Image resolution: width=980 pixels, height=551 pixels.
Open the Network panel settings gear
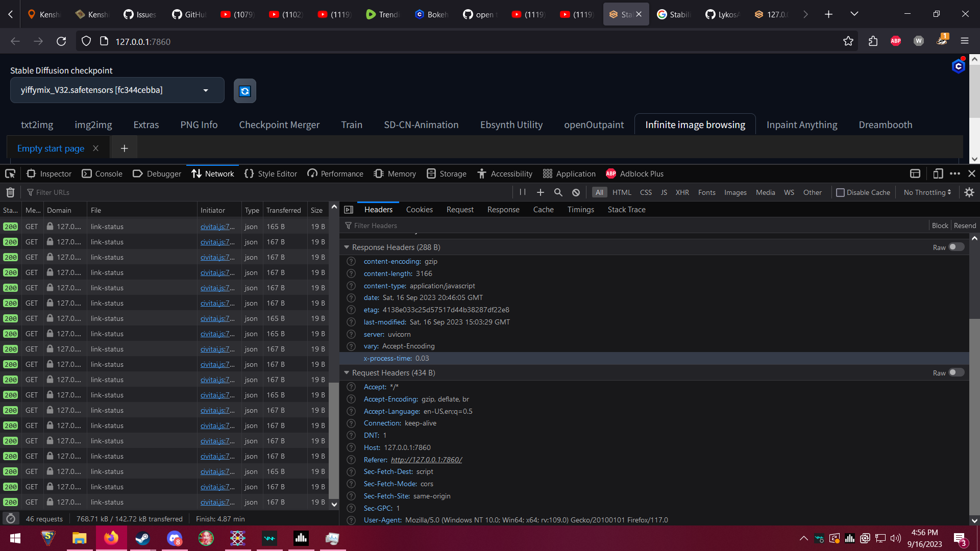tap(969, 192)
